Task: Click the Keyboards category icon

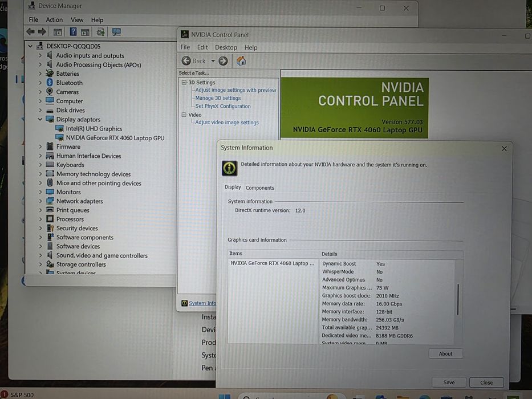Action: coord(50,165)
